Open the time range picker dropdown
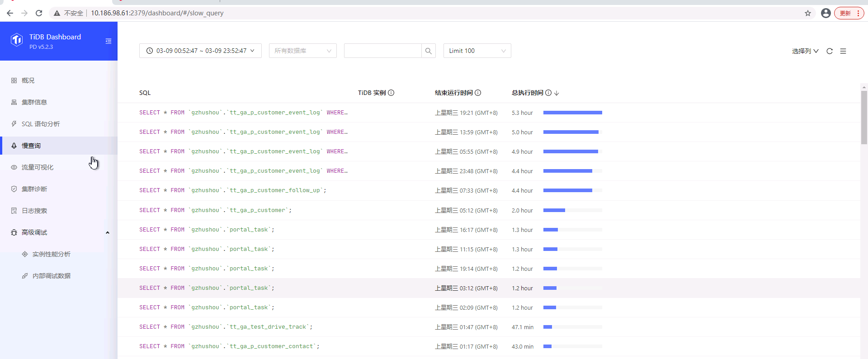 (200, 51)
